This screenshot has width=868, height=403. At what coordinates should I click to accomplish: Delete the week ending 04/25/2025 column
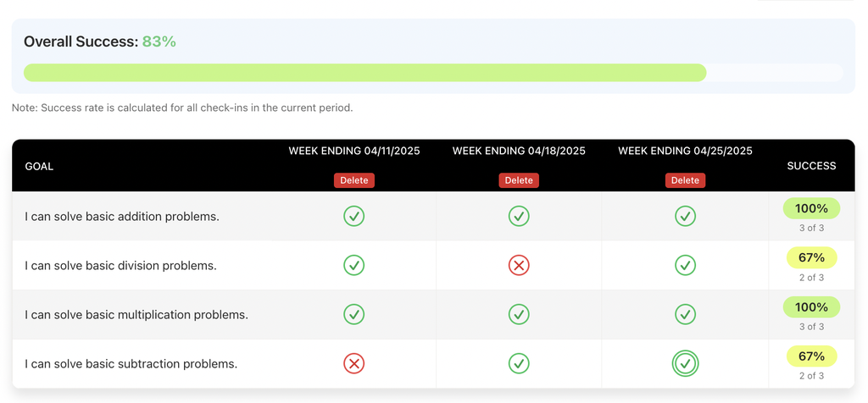pyautogui.click(x=685, y=180)
